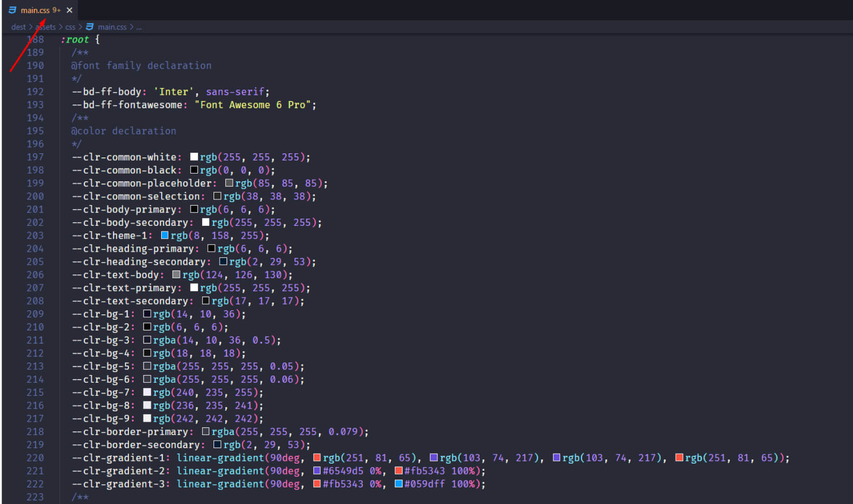Screen dimensions: 853x504
Task: Click the ellipsis breadcrumb to show symbols
Action: coord(139,27)
